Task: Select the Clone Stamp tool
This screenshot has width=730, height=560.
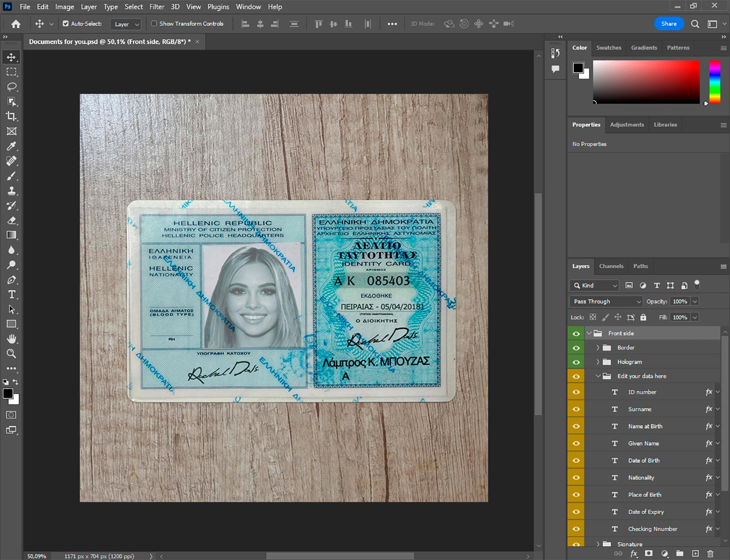Action: click(x=12, y=191)
